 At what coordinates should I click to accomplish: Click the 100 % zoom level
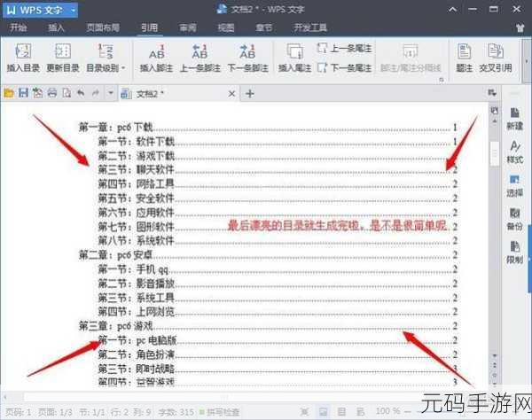[387, 411]
